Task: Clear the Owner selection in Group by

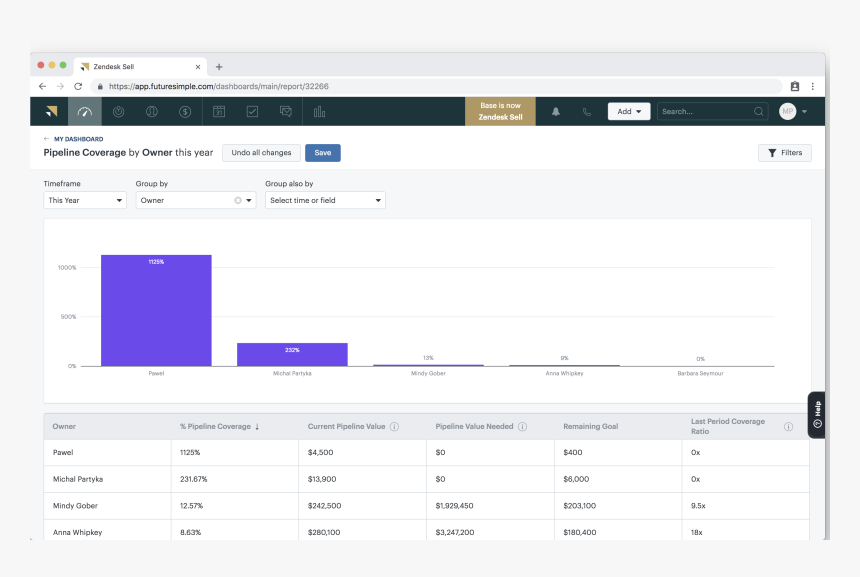Action: pos(238,200)
